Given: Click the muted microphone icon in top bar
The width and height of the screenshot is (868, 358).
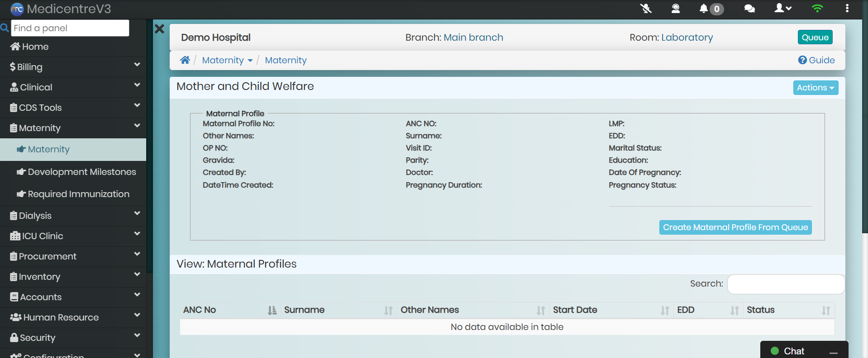Looking at the screenshot, I should tap(646, 9).
